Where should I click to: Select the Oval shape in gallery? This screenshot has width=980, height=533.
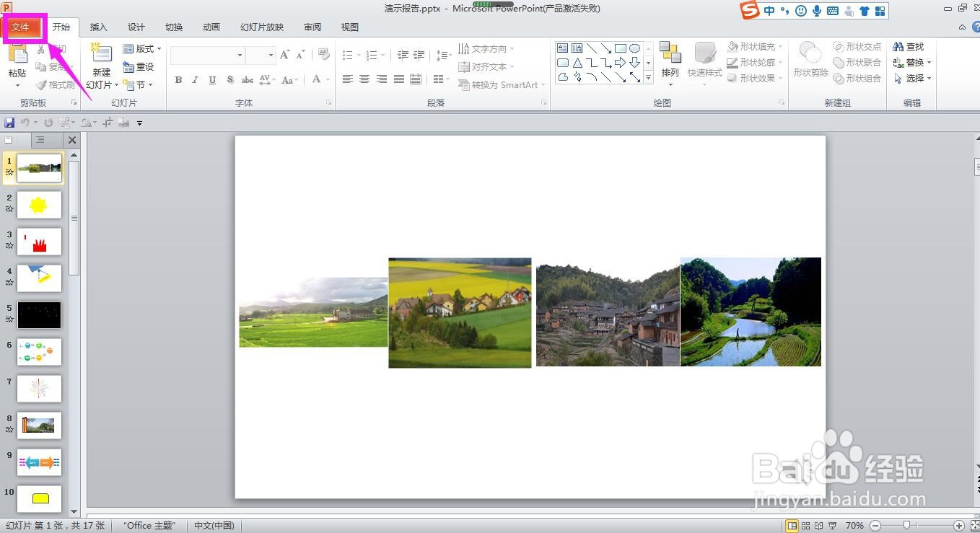click(x=634, y=48)
